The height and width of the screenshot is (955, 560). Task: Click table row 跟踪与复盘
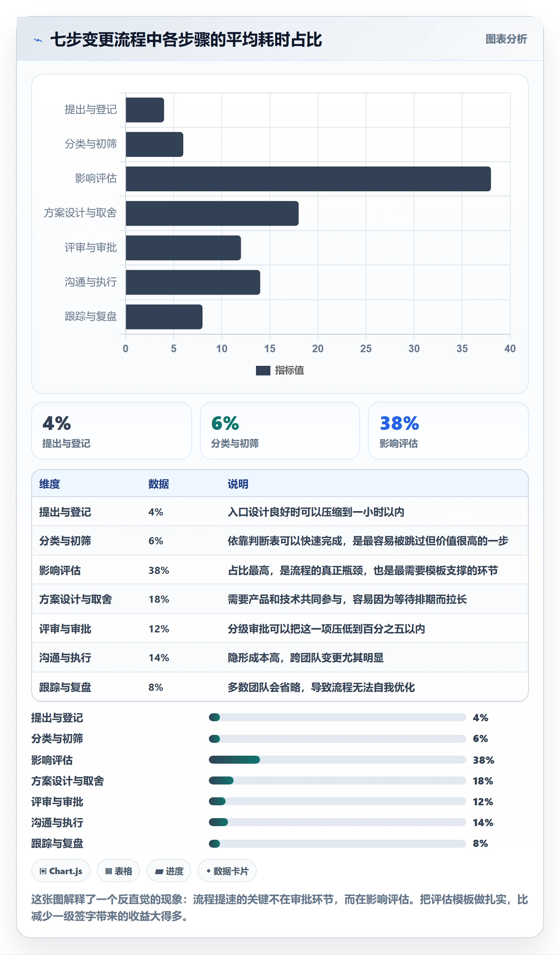click(x=280, y=687)
